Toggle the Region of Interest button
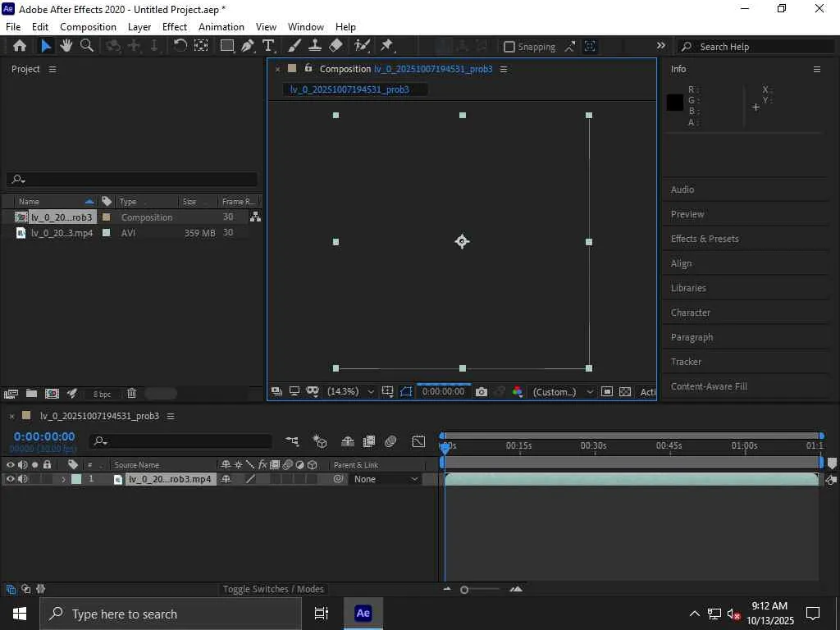 pos(606,391)
